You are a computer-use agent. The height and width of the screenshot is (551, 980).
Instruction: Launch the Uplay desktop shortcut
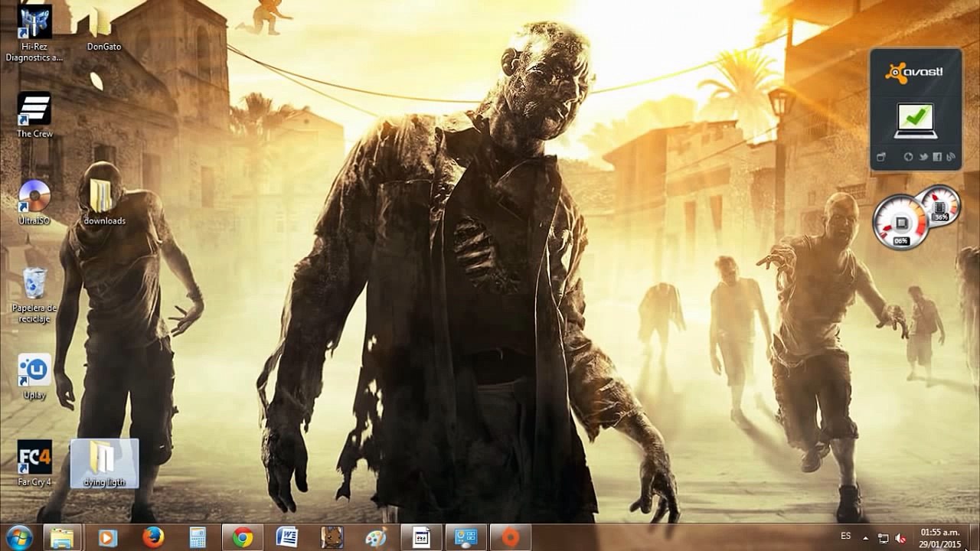[x=34, y=377]
